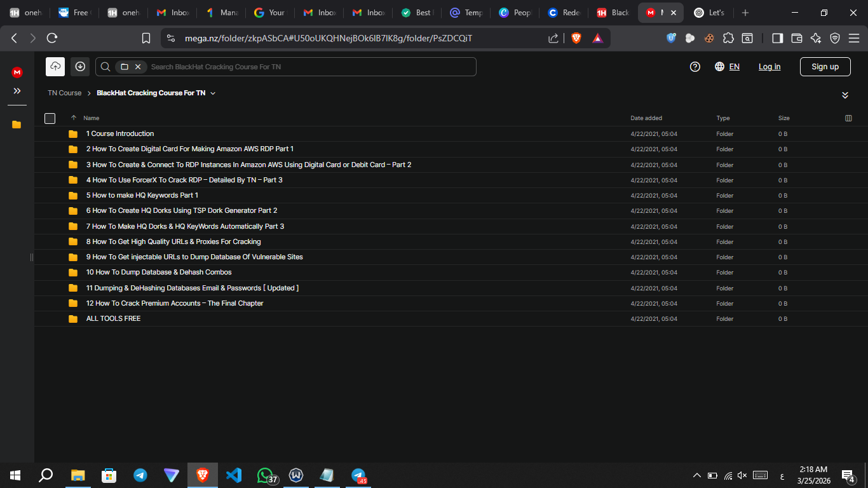Expand the left sidebar with double chevron
Viewport: 868px width, 488px height.
(17, 91)
